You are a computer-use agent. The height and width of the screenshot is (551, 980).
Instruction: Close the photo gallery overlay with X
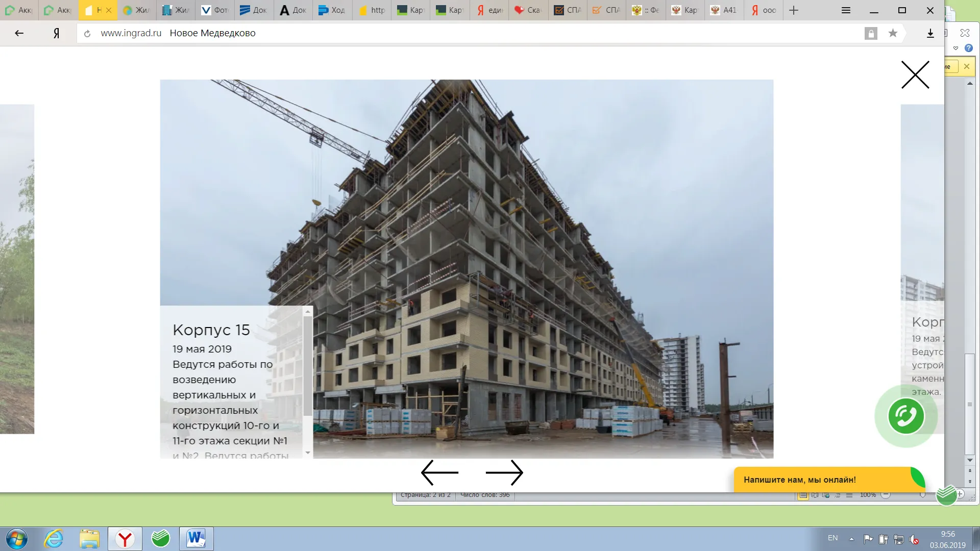click(x=915, y=75)
